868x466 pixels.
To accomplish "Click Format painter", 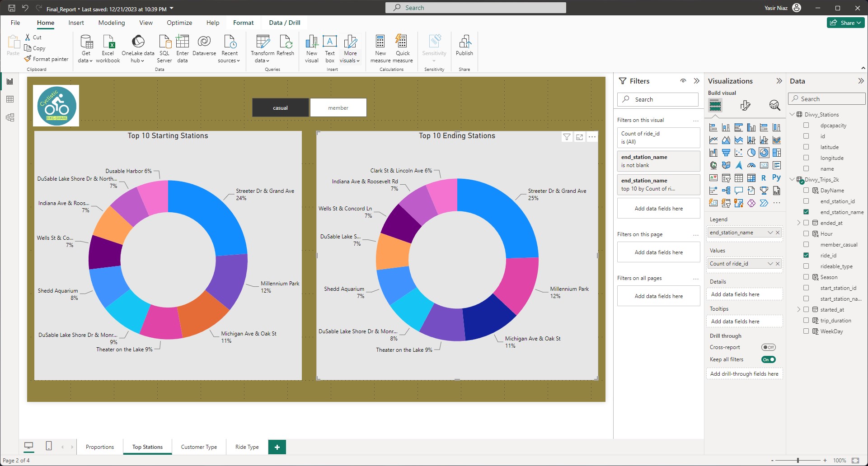I will point(47,59).
